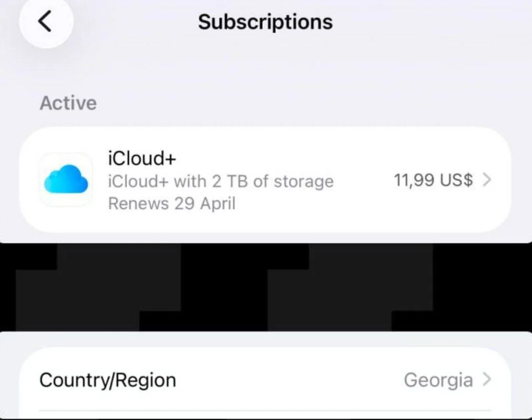Select the blue cloud app thumbnail
This screenshot has width=532, height=420.
66,180
